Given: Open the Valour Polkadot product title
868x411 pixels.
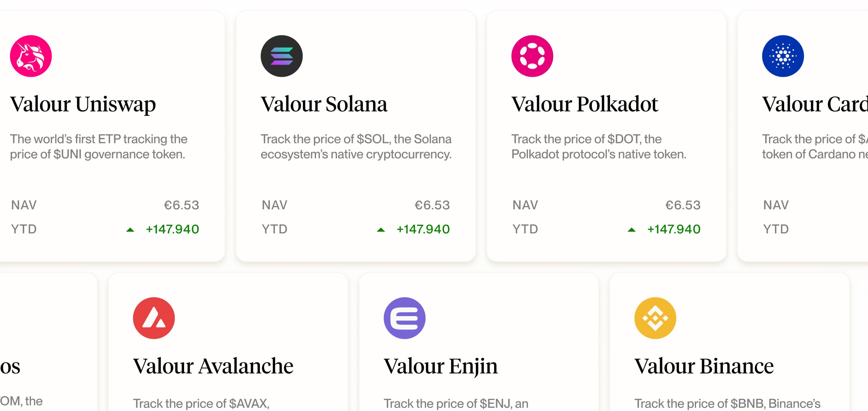Looking at the screenshot, I should point(584,104).
